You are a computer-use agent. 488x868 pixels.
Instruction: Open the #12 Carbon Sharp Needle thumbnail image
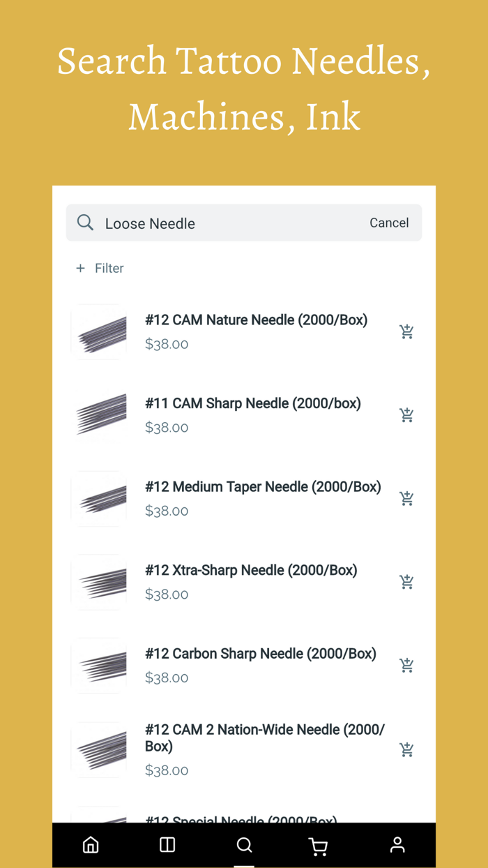click(x=99, y=665)
